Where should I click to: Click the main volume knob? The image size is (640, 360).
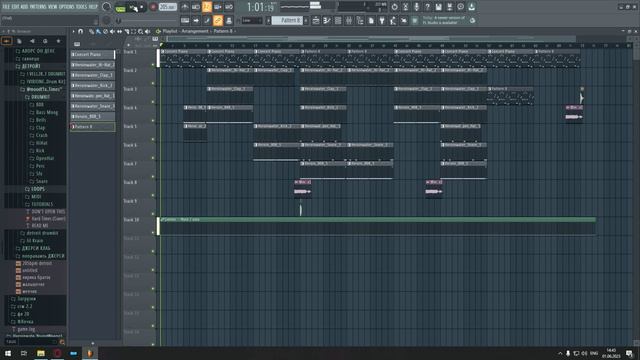click(x=107, y=7)
